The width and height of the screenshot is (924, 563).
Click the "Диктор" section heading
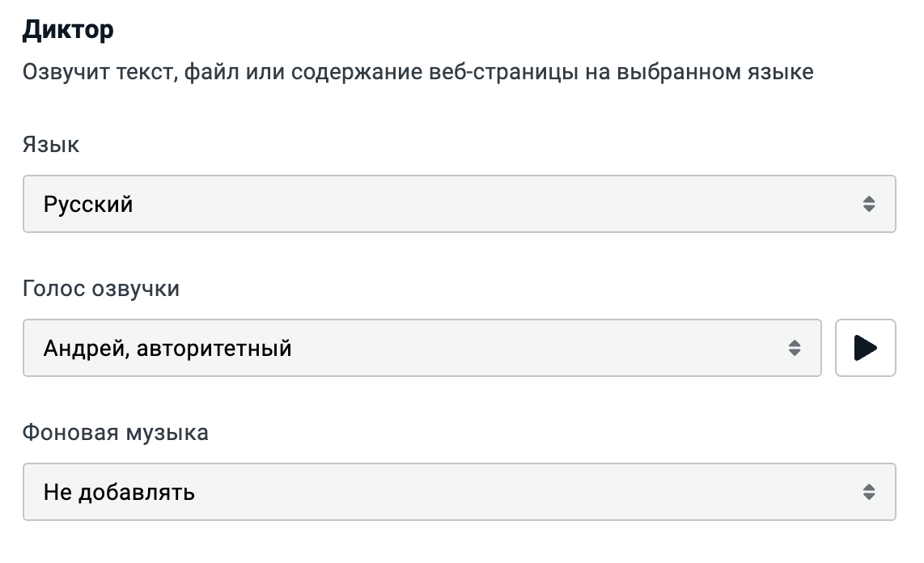tap(68, 30)
